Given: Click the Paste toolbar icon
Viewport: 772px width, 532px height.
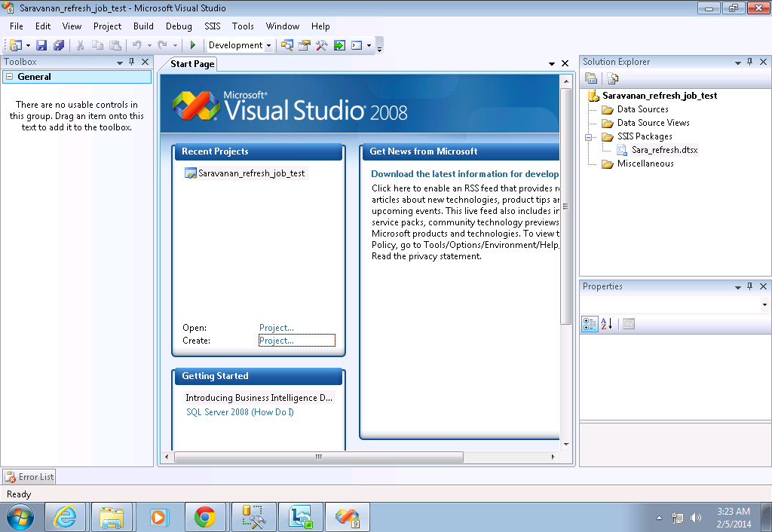Looking at the screenshot, I should (x=116, y=44).
